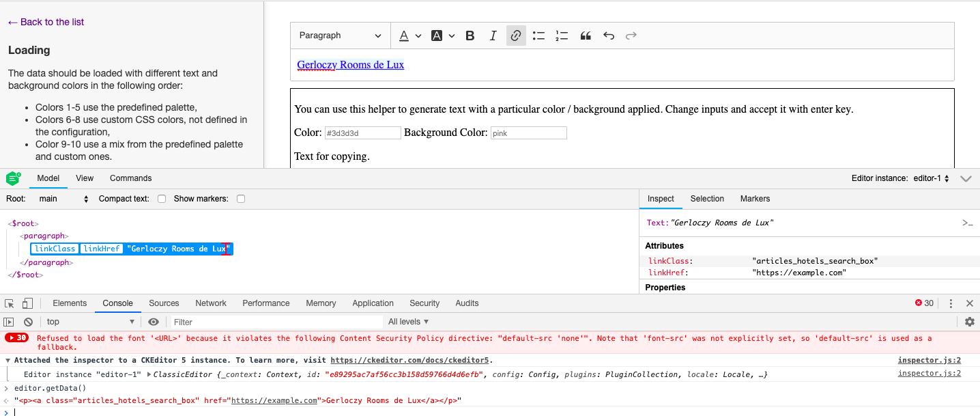This screenshot has height=416, width=980.
Task: Expand the ClassicEditor object in console
Action: click(149, 374)
